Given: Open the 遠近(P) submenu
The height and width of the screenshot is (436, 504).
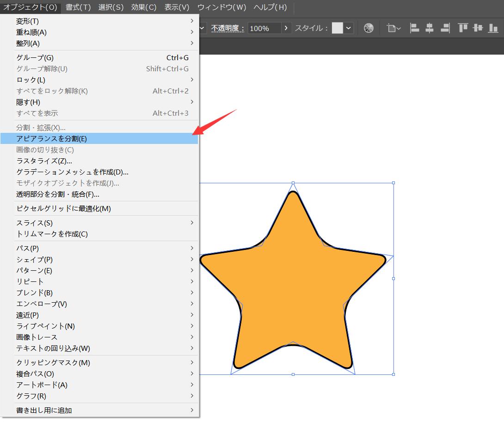Looking at the screenshot, I should 99,315.
